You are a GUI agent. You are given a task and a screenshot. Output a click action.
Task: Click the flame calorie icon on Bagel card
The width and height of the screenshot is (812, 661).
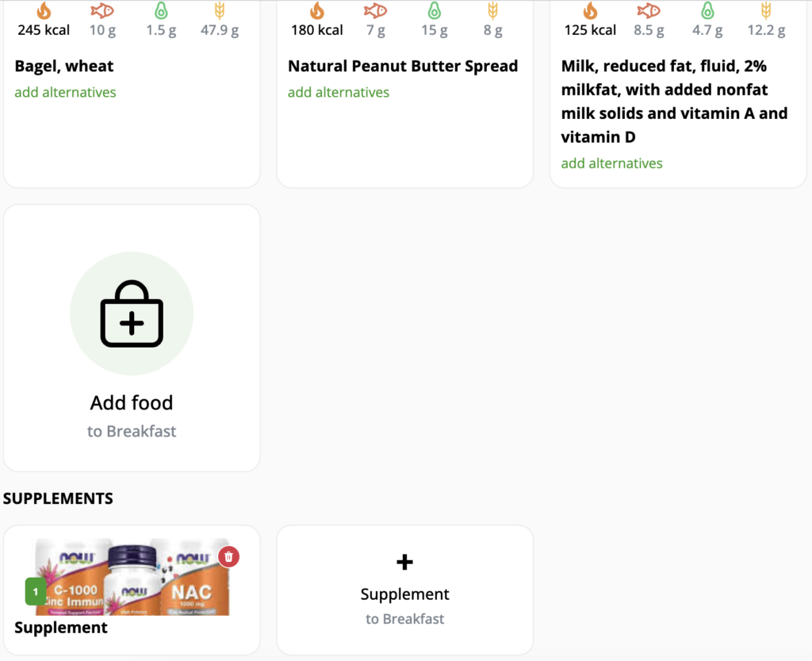[44, 10]
